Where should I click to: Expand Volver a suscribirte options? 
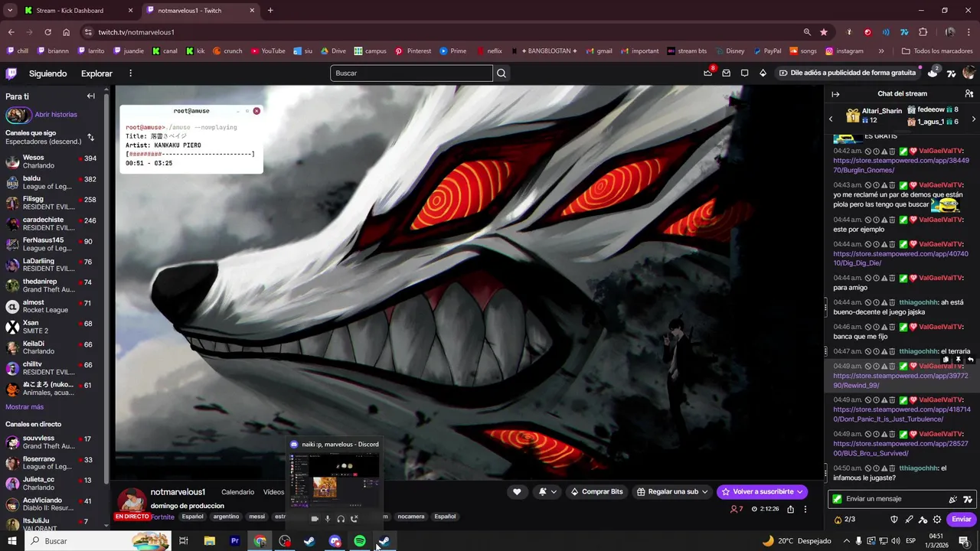pyautogui.click(x=799, y=492)
